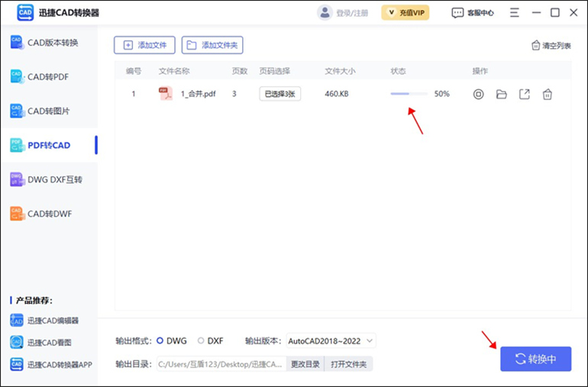This screenshot has width=588, height=387.
Task: Click the 登录/注册 link
Action: [352, 13]
